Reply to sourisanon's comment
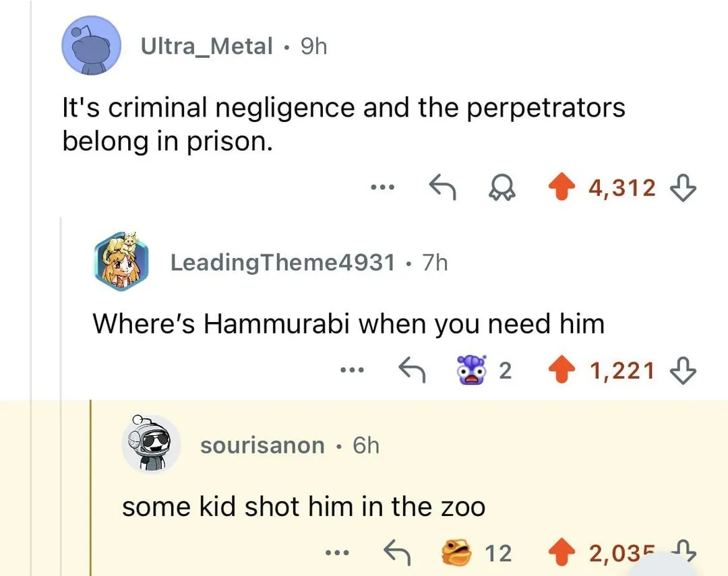This screenshot has width=728, height=576. (397, 552)
